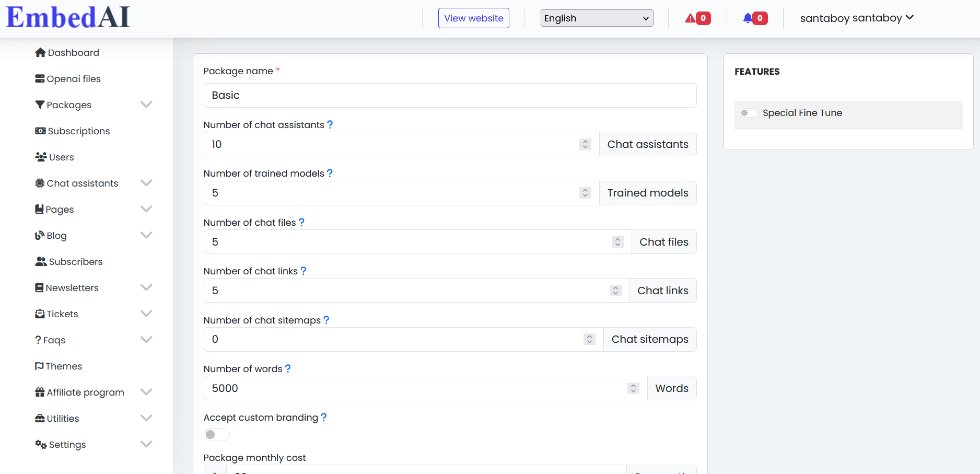
Task: Focus the Package name input field
Action: pyautogui.click(x=450, y=96)
